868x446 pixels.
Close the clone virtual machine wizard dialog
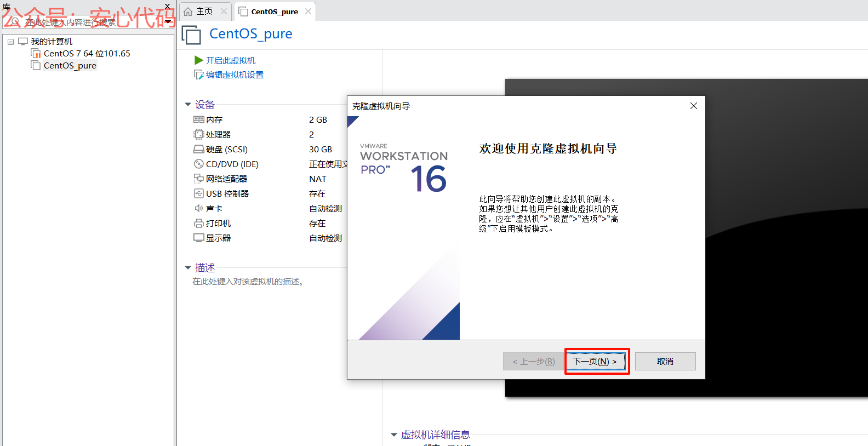tap(694, 106)
